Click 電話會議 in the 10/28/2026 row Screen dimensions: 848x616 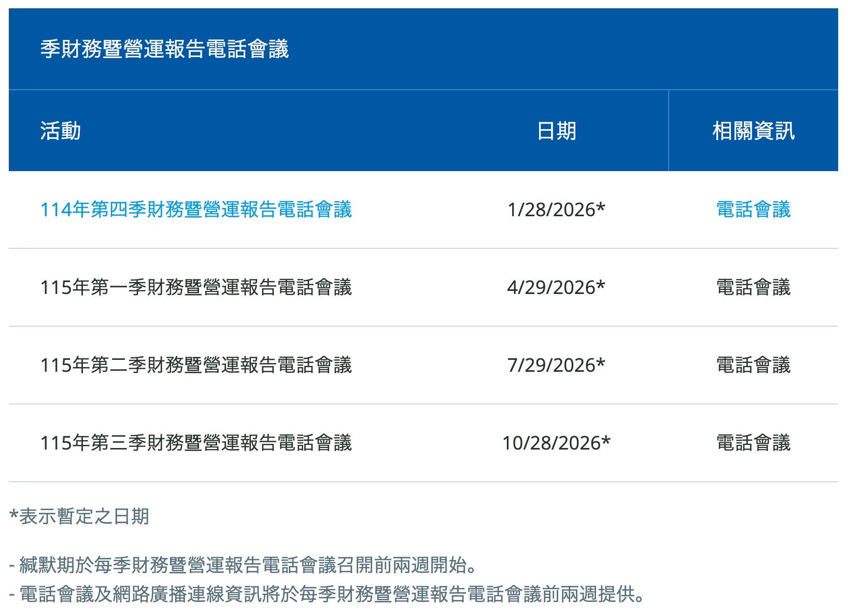(753, 443)
